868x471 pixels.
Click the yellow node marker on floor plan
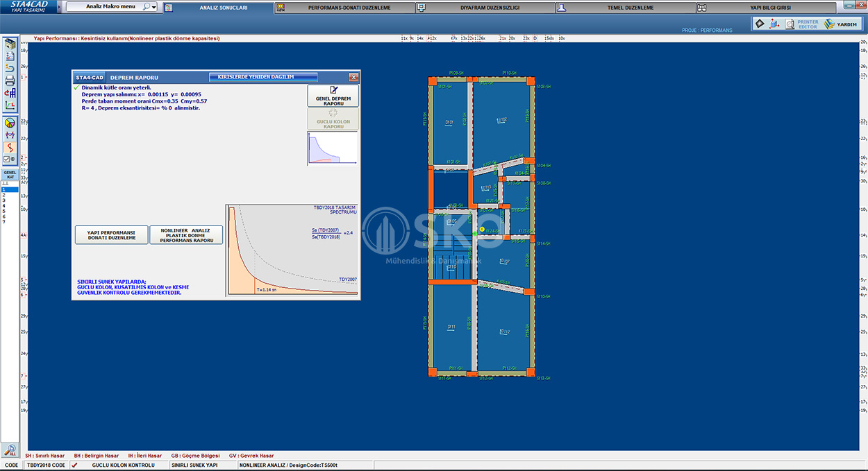pyautogui.click(x=482, y=229)
